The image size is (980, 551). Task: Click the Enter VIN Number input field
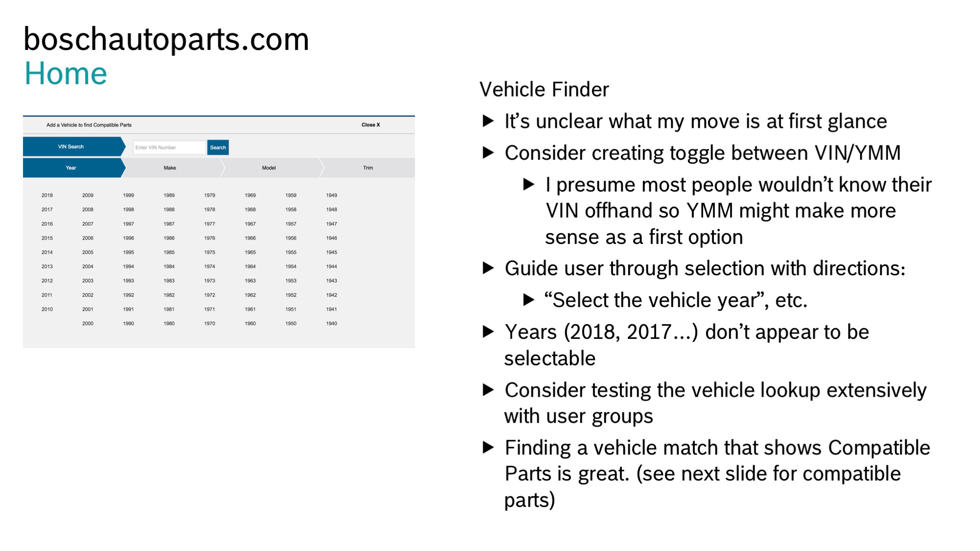coord(169,147)
